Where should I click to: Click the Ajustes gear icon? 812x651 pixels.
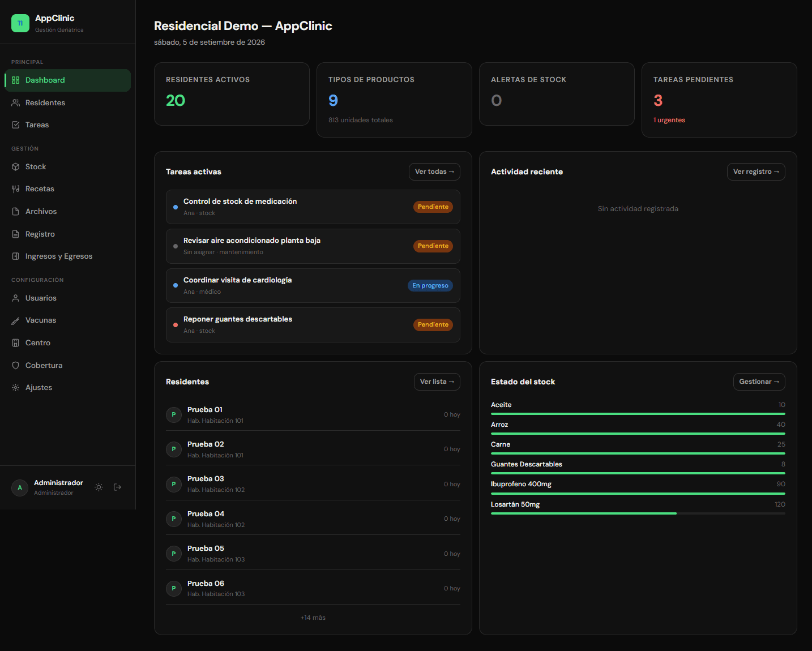point(16,388)
